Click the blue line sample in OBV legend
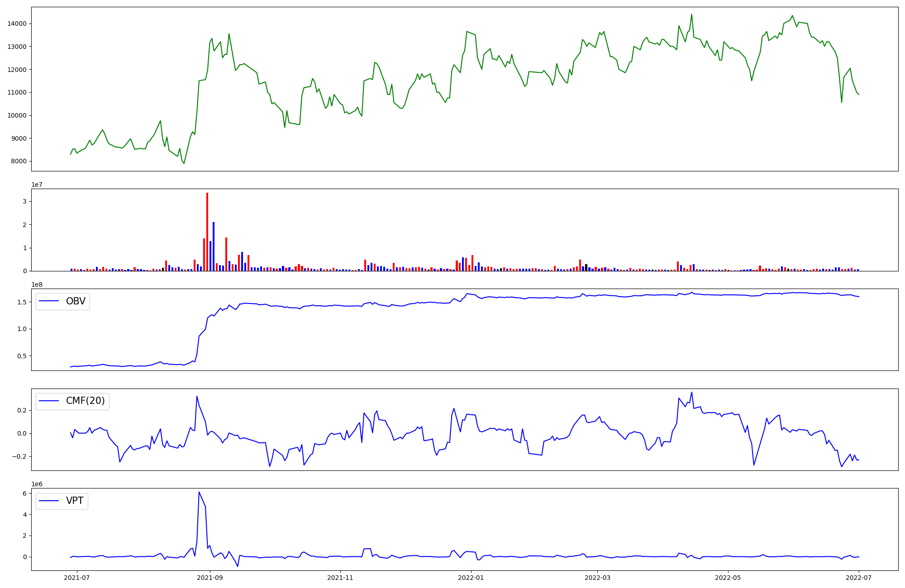This screenshot has height=588, width=905. (x=49, y=301)
